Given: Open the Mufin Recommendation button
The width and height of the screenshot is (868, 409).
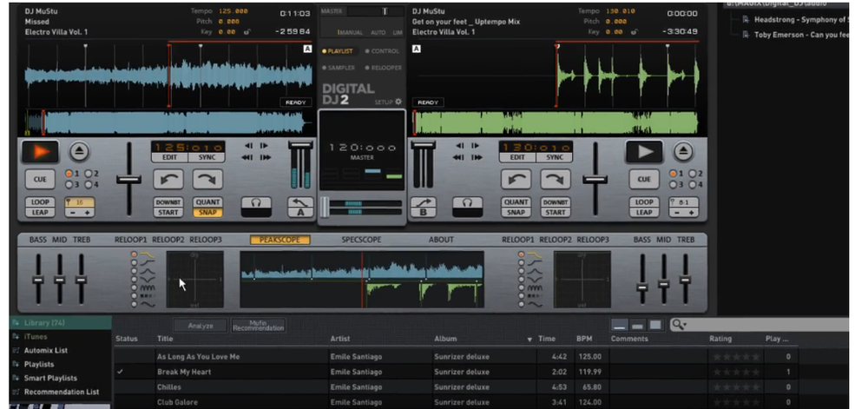Looking at the screenshot, I should pyautogui.click(x=259, y=326).
